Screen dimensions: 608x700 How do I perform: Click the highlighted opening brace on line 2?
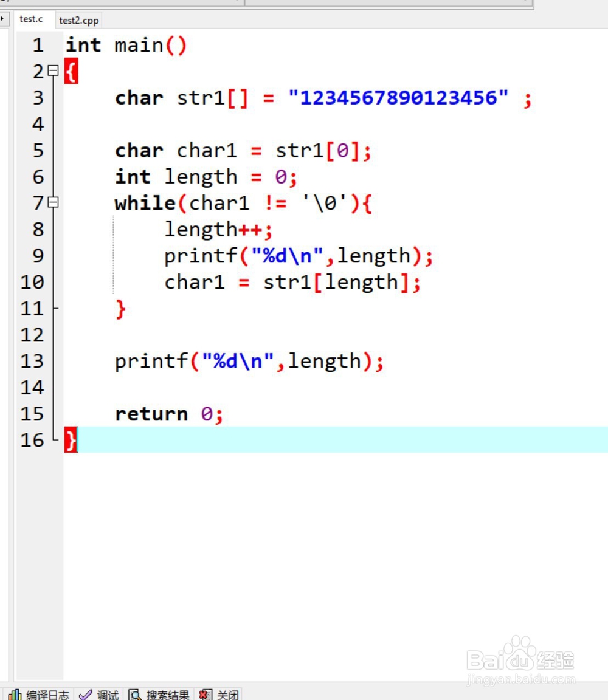pyautogui.click(x=71, y=71)
